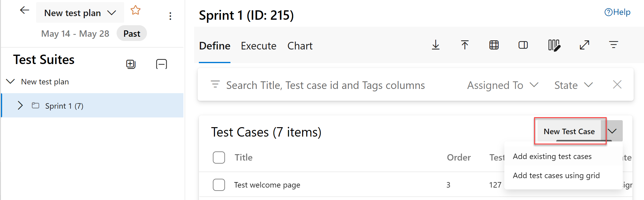Choose Add existing test cases
The image size is (644, 200).
tap(552, 156)
